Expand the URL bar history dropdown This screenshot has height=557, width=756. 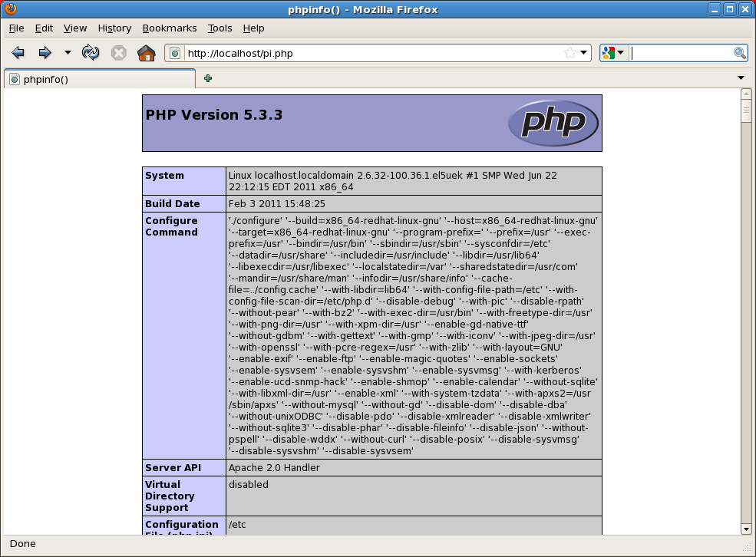(x=584, y=53)
